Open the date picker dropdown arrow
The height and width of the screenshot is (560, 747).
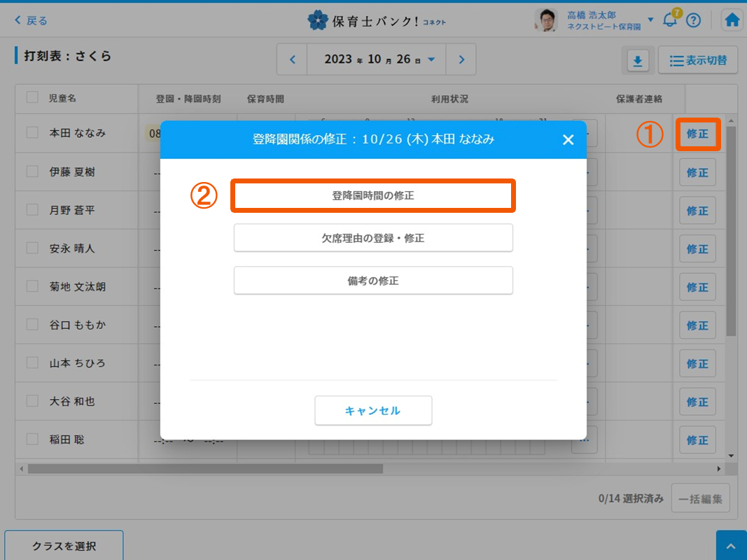431,60
